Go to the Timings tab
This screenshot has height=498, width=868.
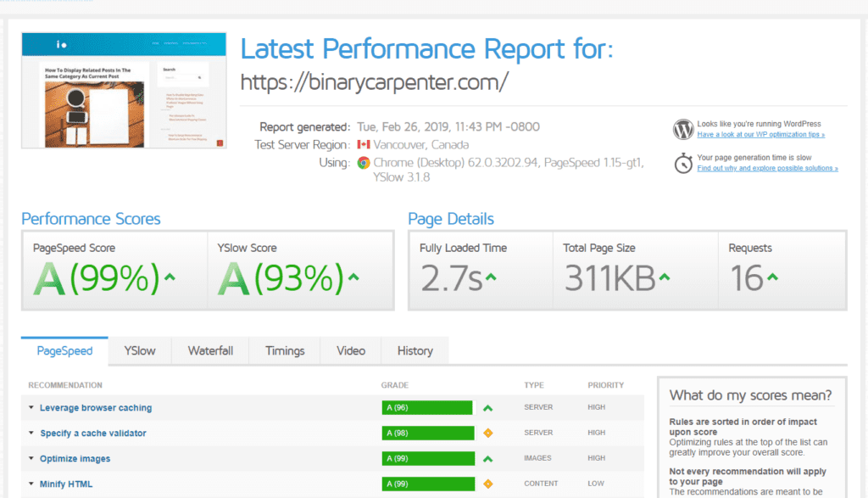(x=285, y=350)
